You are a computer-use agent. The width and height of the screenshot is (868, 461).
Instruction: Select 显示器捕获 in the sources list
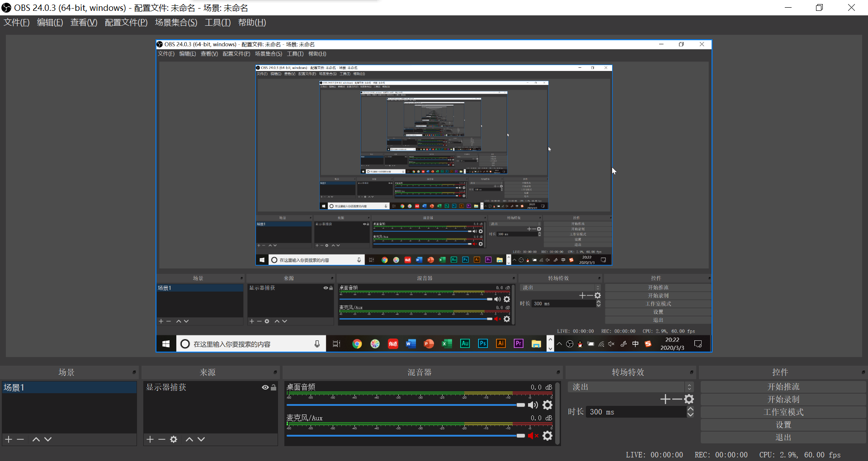tap(211, 387)
